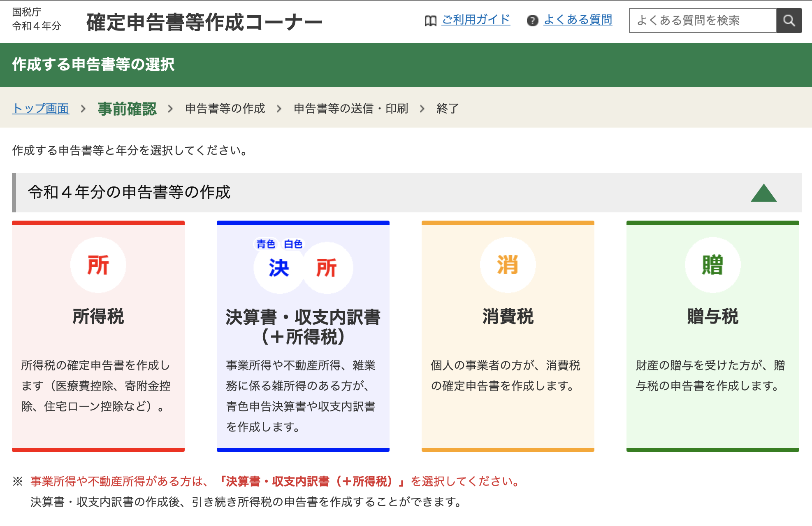Viewport: 812px width, 526px height.
Task: Click the 令和4年分の申告書等の作成 section header
Action: (129, 192)
